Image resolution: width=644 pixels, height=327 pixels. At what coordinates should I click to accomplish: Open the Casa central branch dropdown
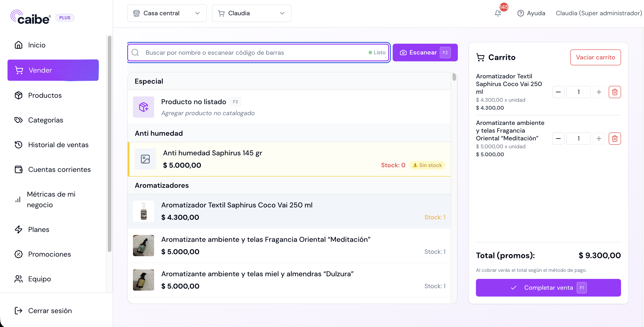click(167, 13)
